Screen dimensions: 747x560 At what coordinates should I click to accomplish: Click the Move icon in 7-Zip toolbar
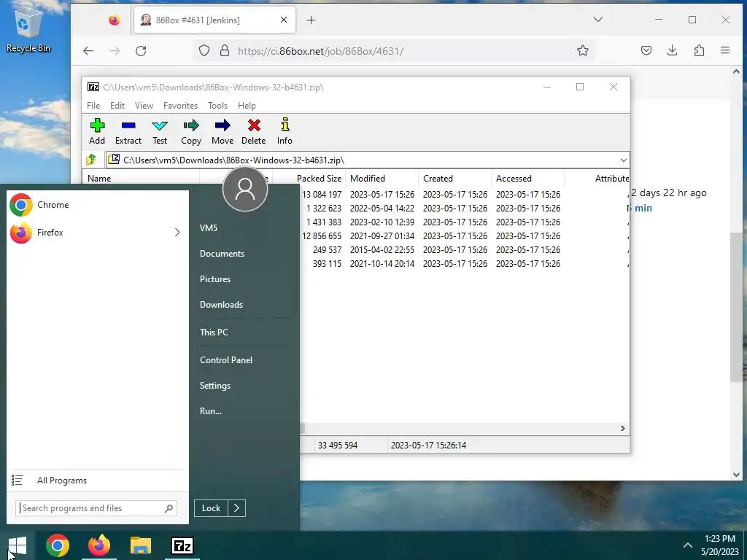(222, 125)
